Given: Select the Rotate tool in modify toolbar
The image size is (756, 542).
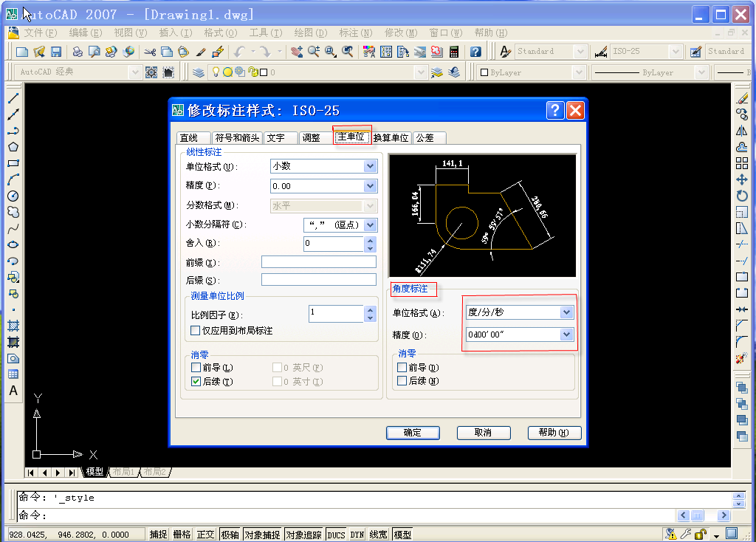Looking at the screenshot, I should click(742, 196).
